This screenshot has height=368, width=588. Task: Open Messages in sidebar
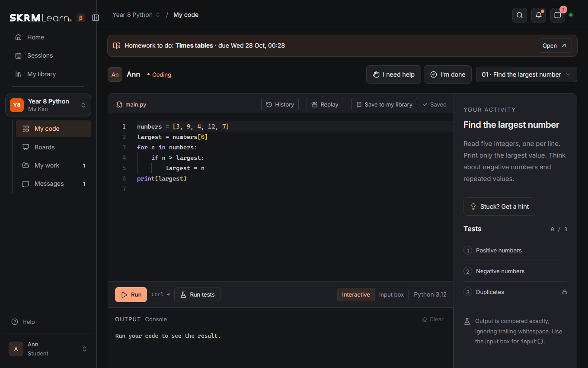click(x=54, y=184)
